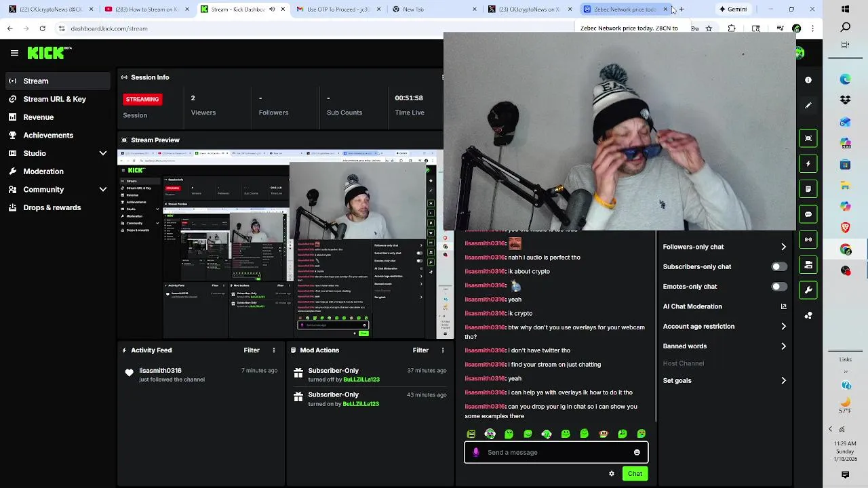Open chat settings gear next to Chat button
This screenshot has width=868, height=488.
coord(612,474)
